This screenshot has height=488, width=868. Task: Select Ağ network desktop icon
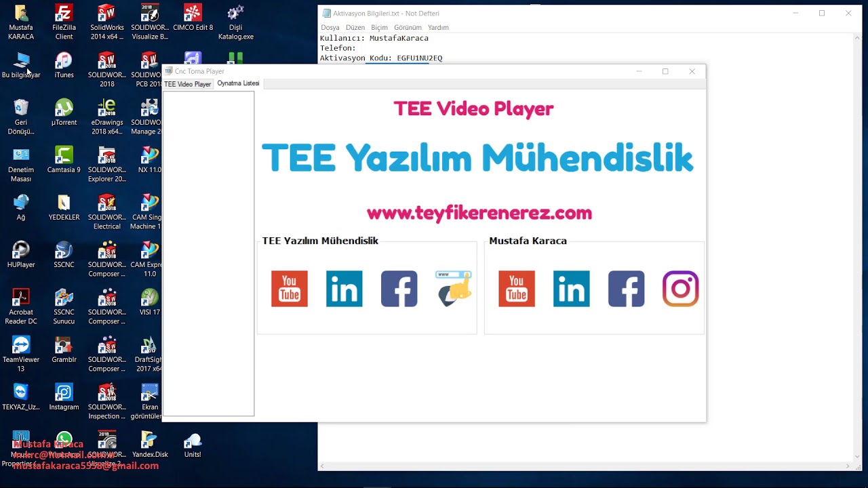(21, 208)
